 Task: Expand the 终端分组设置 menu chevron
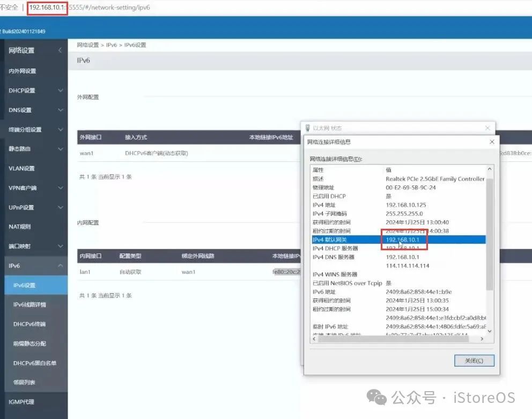point(61,129)
